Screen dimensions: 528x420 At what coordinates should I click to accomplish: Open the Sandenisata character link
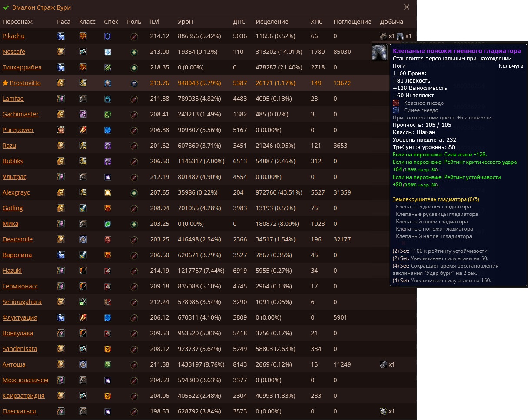coord(20,349)
